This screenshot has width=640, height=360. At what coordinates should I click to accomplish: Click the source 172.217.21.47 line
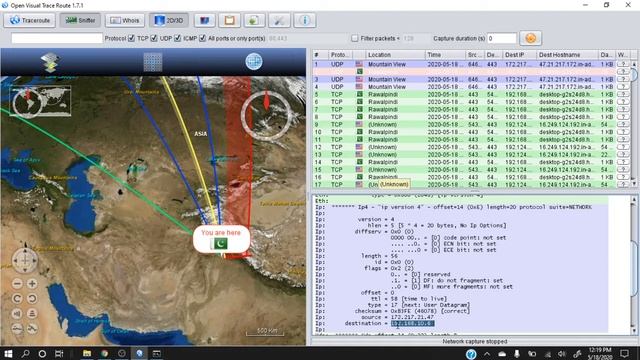click(x=398, y=317)
